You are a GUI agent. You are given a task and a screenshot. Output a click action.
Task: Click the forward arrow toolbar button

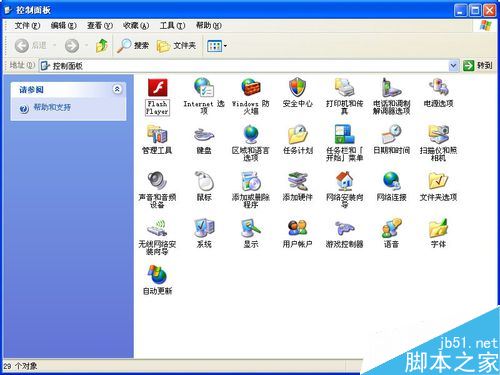coord(72,46)
